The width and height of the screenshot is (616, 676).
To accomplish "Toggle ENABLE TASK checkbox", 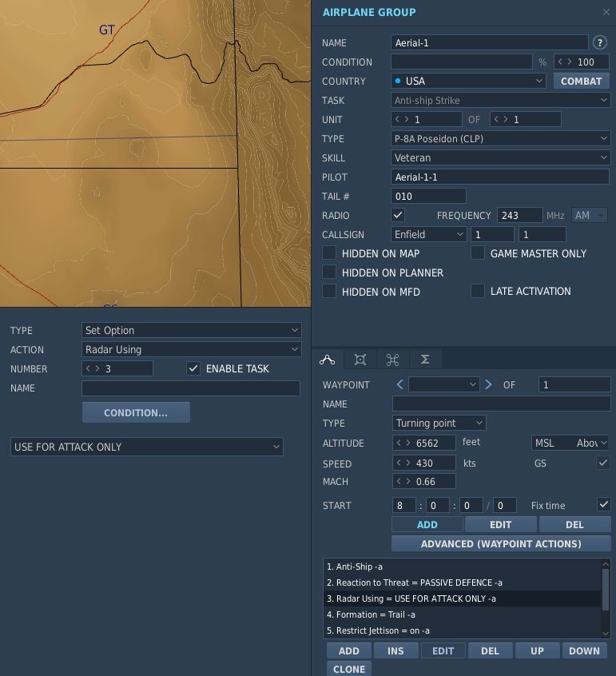I will point(193,368).
